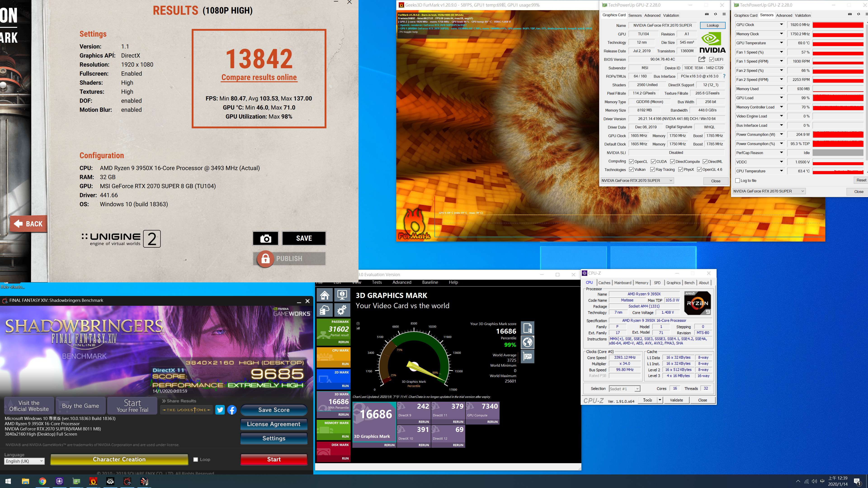The image size is (868, 488).
Task: Click BIOS share export icon in GPU-Z
Action: tap(702, 59)
